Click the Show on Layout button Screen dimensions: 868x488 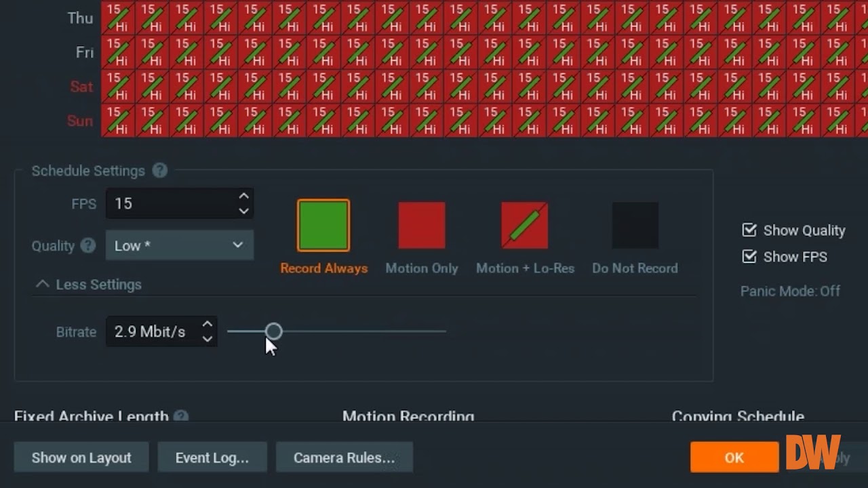[81, 457]
